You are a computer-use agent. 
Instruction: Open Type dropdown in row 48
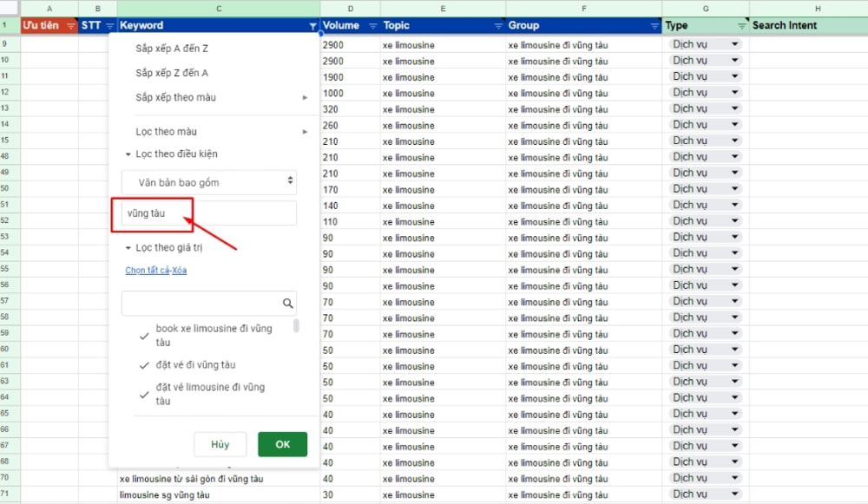[735, 156]
